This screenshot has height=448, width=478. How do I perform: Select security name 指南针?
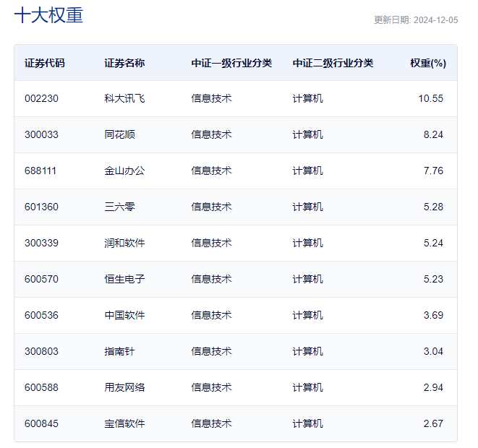click(x=119, y=351)
